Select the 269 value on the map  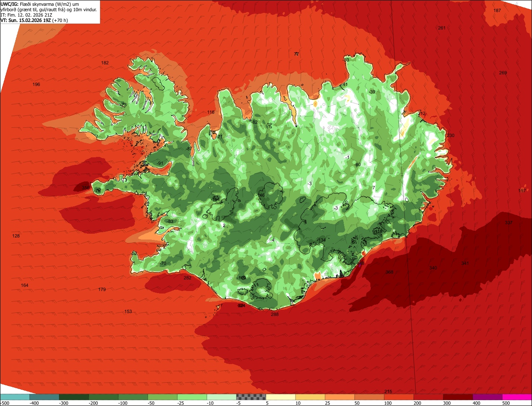coord(503,73)
